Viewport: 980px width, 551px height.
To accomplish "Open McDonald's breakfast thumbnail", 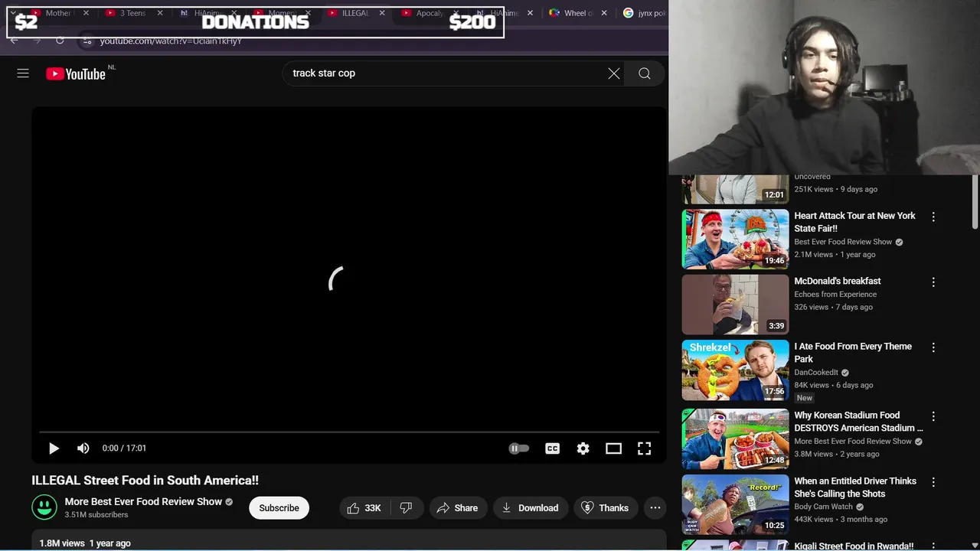I will 735,305.
